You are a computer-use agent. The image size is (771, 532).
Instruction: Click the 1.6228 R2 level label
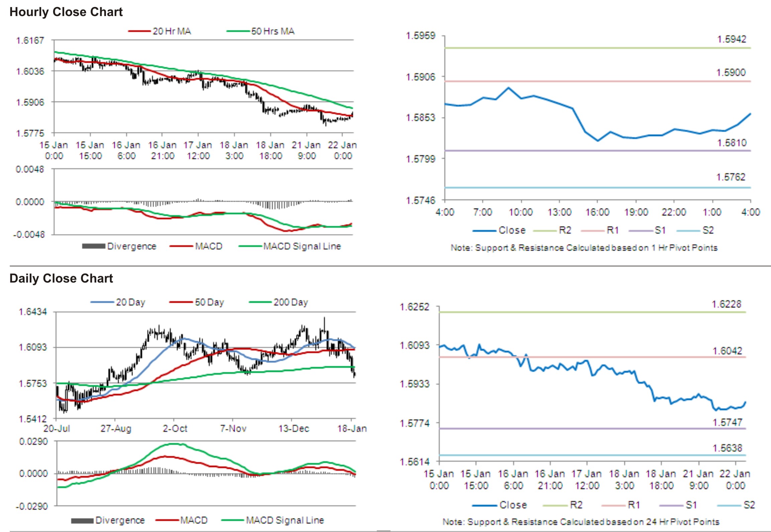[726, 304]
